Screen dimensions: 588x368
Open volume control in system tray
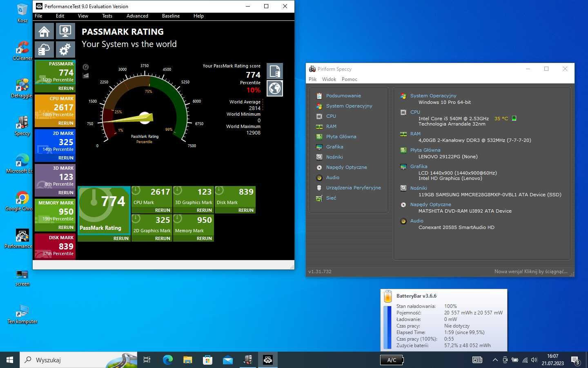534,360
